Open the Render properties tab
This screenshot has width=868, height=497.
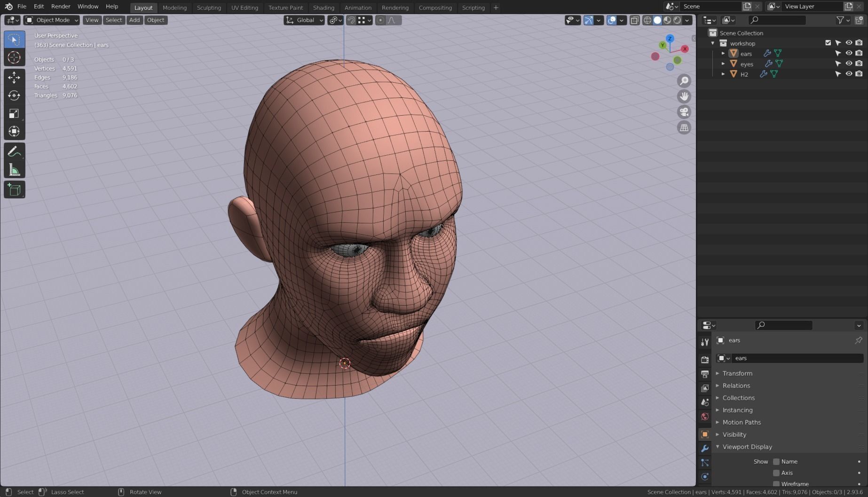point(704,360)
